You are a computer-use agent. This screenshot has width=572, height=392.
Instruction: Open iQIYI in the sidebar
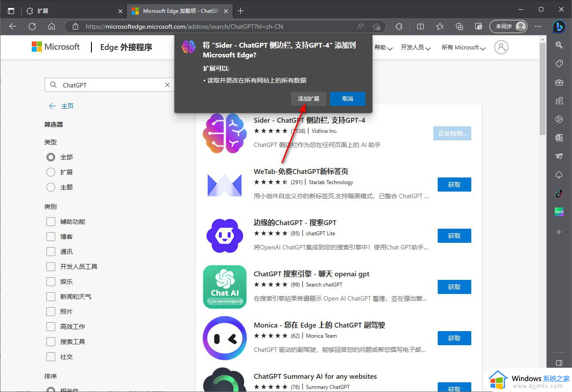click(x=559, y=212)
